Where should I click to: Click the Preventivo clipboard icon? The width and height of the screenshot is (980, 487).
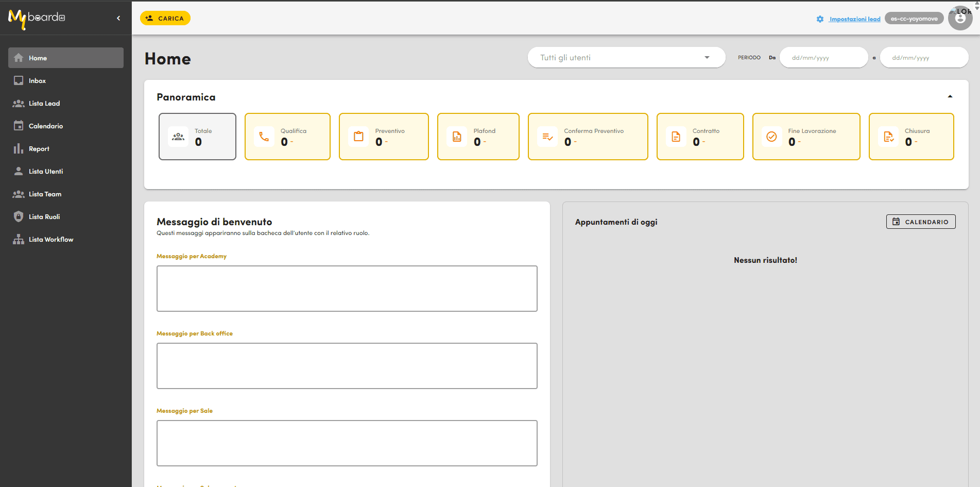(x=358, y=137)
